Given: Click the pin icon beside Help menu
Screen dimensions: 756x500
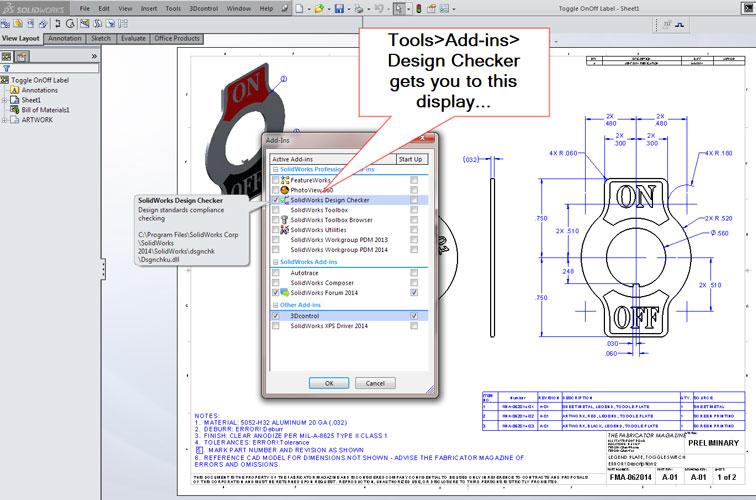Looking at the screenshot, I should [x=285, y=8].
